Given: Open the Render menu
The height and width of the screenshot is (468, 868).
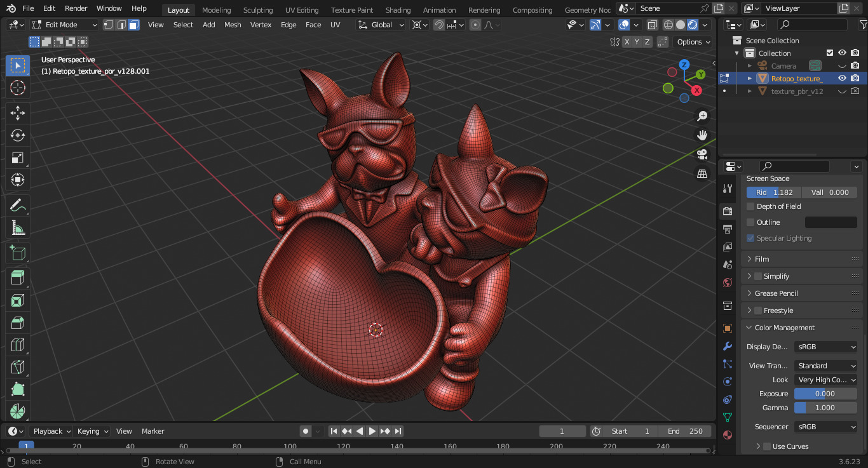Looking at the screenshot, I should tap(76, 8).
